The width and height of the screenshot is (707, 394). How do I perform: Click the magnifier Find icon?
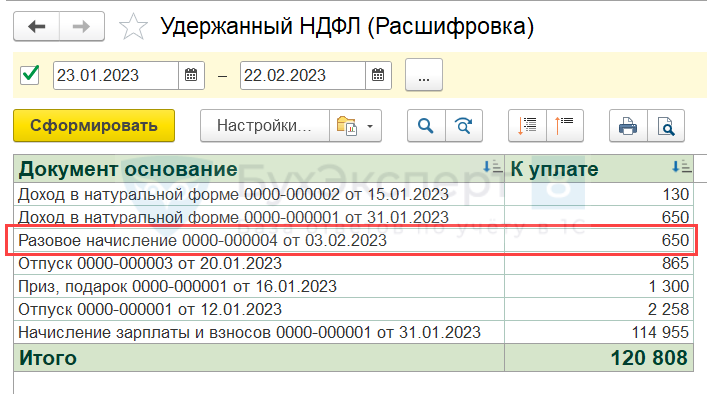[x=426, y=126]
